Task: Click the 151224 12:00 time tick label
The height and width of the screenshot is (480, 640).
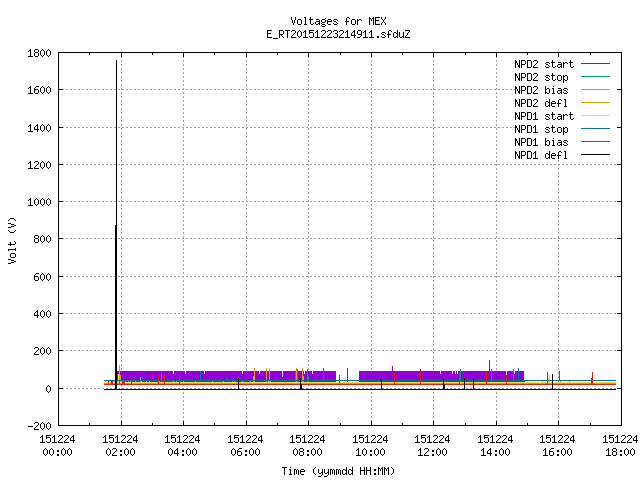Action: tap(432, 446)
